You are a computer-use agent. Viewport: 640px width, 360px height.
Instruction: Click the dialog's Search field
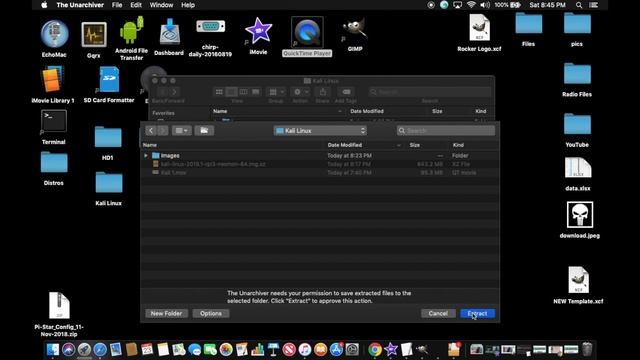[x=446, y=131]
